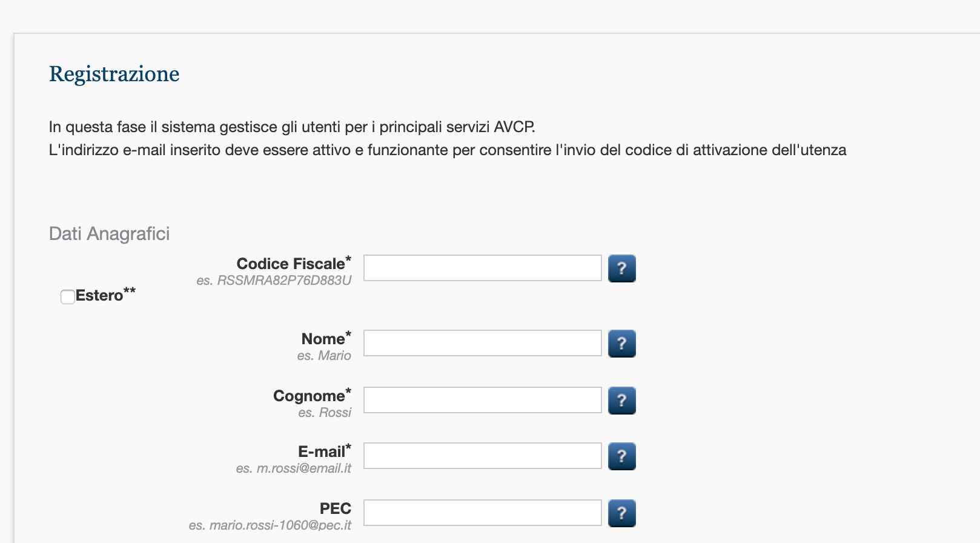
Task: Enable the Estero checkbox
Action: 68,296
